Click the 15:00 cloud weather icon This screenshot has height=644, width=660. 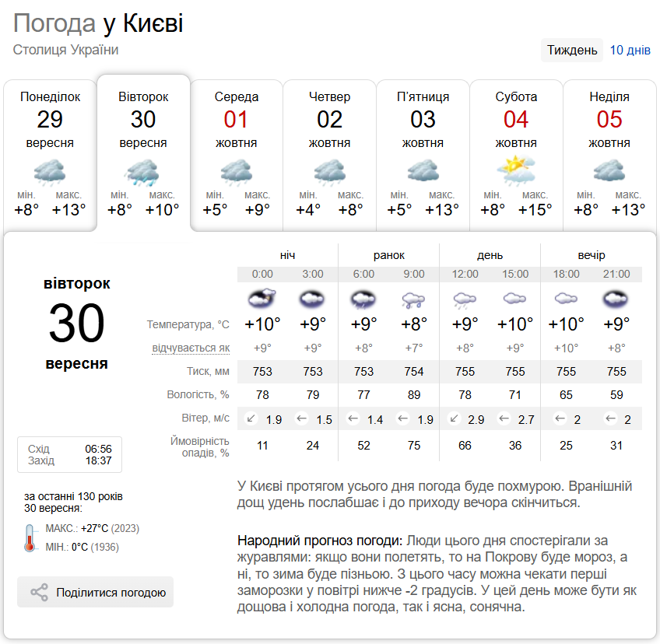[x=514, y=298]
